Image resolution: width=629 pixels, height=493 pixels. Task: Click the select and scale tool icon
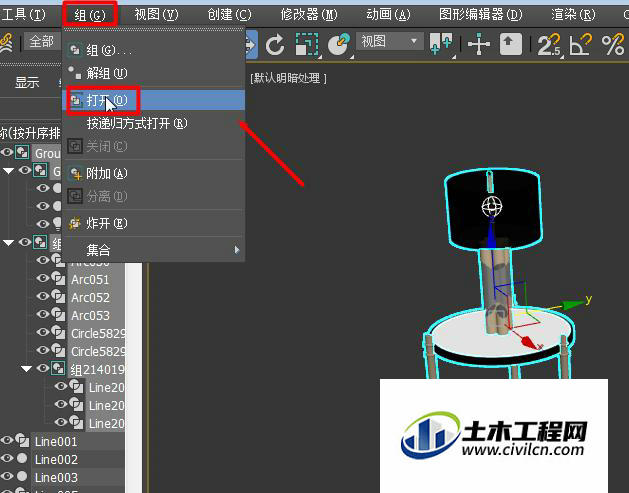tap(307, 45)
